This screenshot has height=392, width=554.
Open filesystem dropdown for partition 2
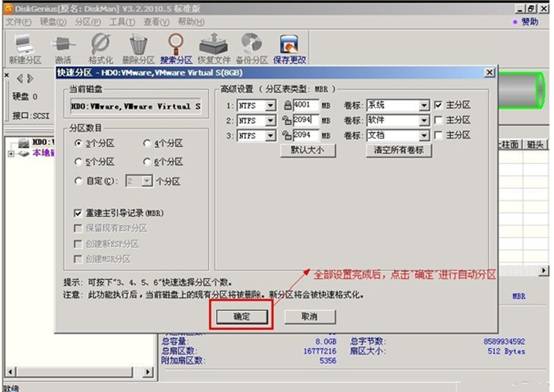pyautogui.click(x=270, y=121)
